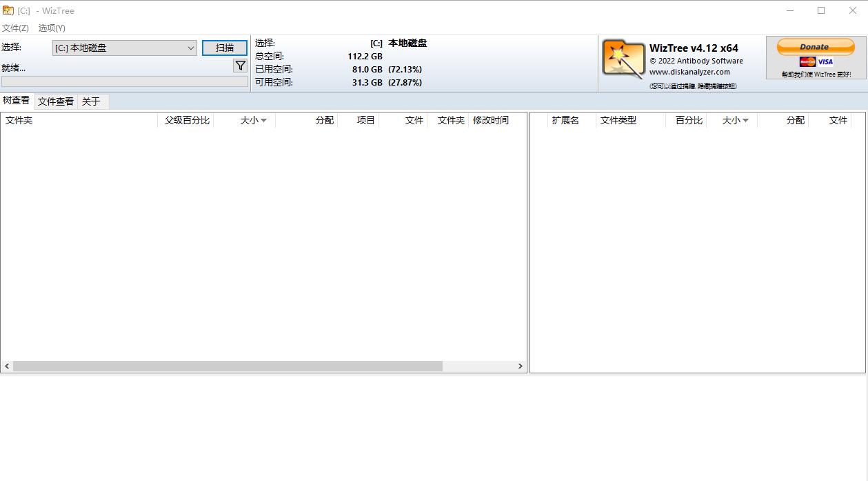
Task: Click the WizTree v4.12 x64 title text
Action: (x=694, y=48)
